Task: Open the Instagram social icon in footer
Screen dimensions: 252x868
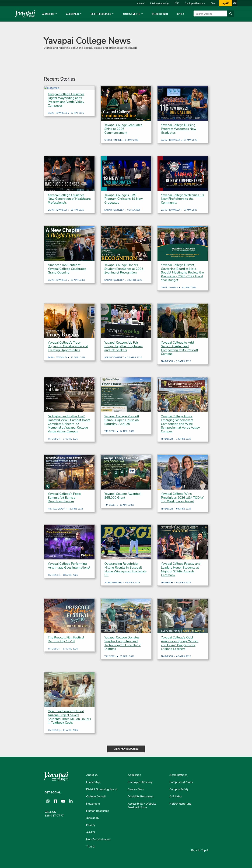Action: [x=48, y=801]
